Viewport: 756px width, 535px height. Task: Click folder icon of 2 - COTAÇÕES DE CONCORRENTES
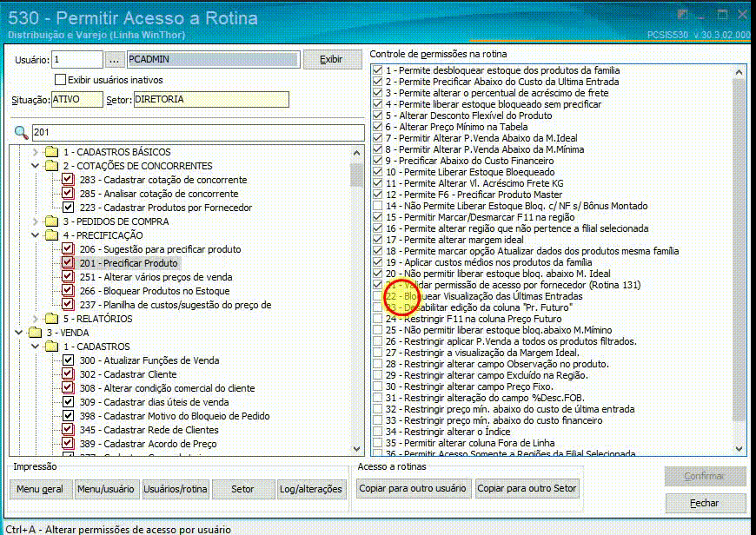51,166
